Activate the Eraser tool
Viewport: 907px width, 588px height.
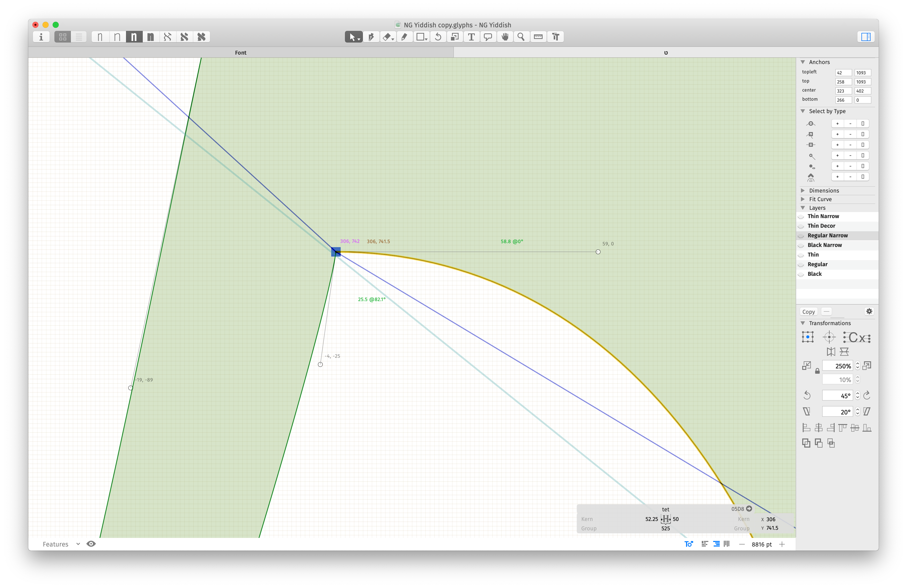point(387,37)
